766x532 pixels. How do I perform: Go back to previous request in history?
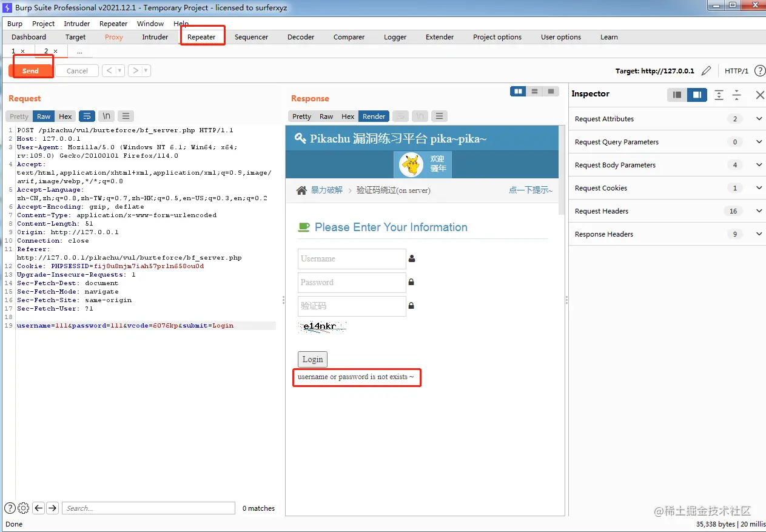coord(109,70)
